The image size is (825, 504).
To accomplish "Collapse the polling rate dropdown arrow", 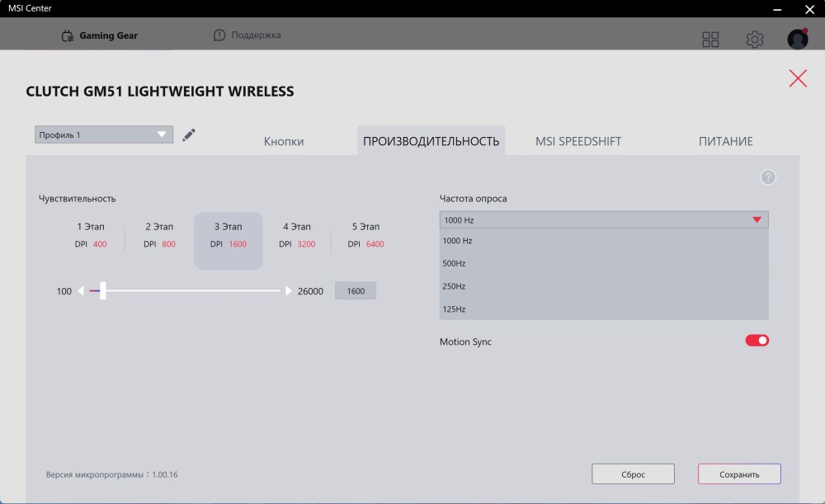I will point(757,220).
